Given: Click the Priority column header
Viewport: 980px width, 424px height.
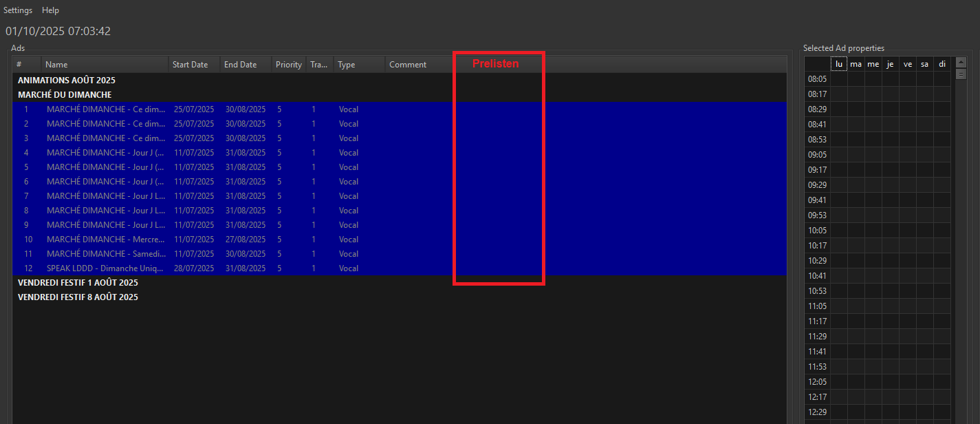Looking at the screenshot, I should [x=288, y=65].
